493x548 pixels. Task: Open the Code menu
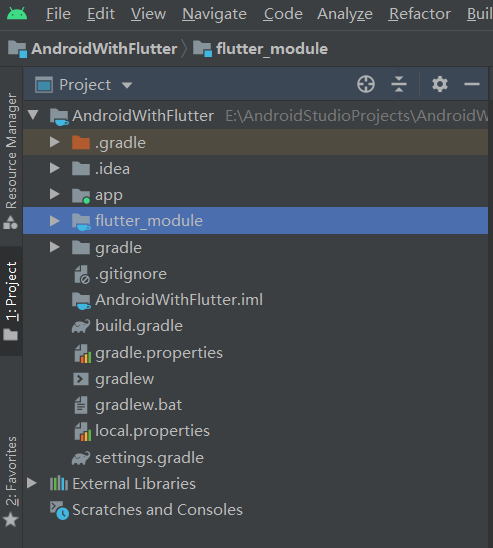click(283, 14)
